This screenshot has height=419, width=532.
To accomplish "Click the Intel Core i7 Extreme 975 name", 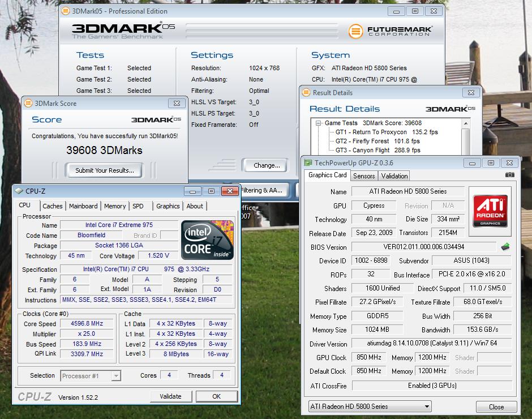I will coord(119,225).
